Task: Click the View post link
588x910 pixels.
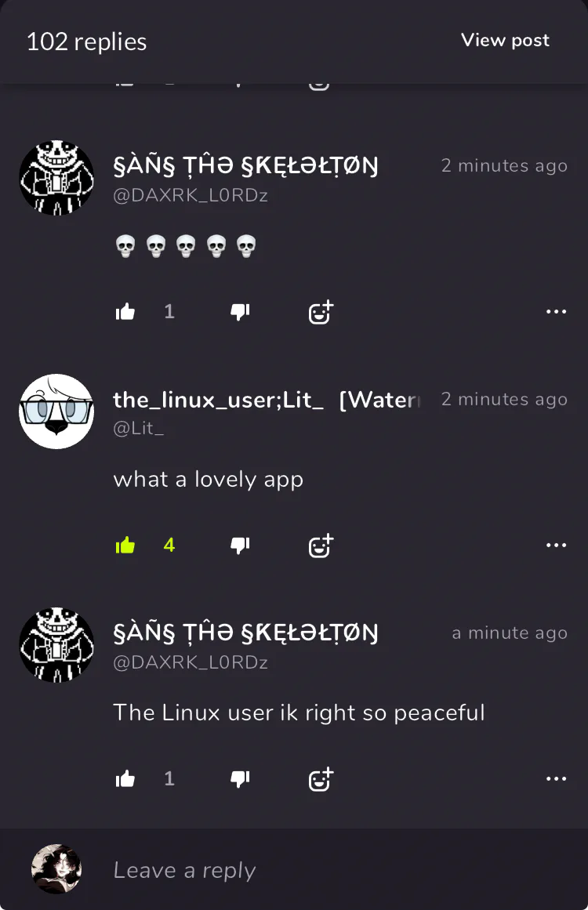Action: coord(505,40)
